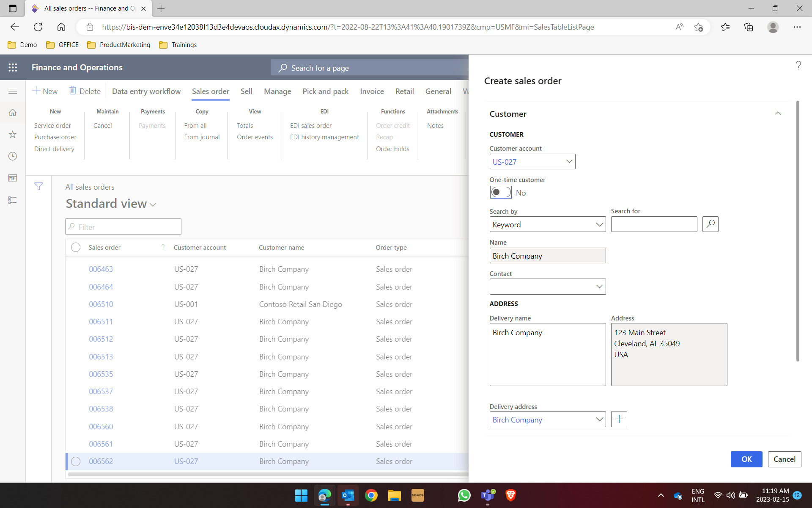This screenshot has width=812, height=508.
Task: Open the General ribbon tab
Action: 438,91
